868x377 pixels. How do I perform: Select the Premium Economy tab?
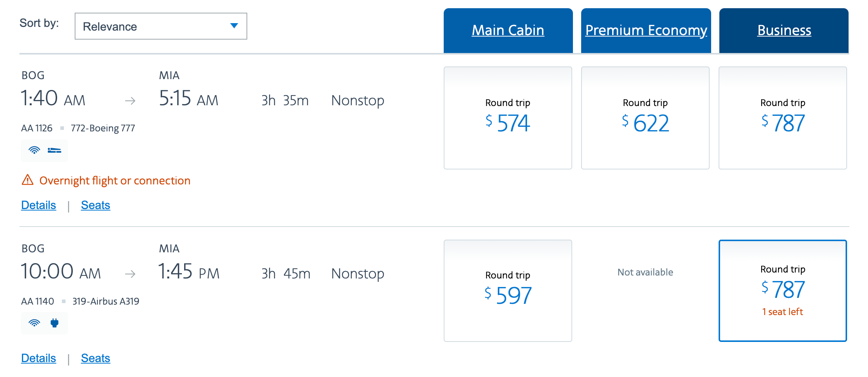coord(646,30)
